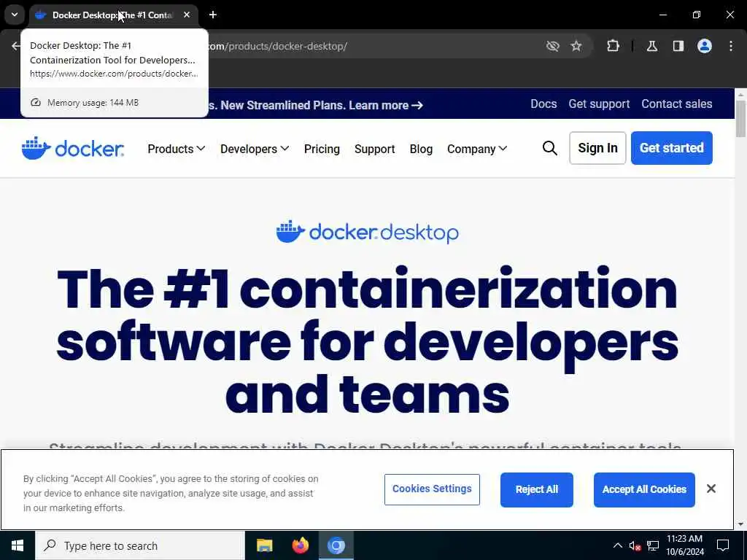Viewport: 747px width, 560px height.
Task: Open the network tray icon
Action: (x=653, y=545)
